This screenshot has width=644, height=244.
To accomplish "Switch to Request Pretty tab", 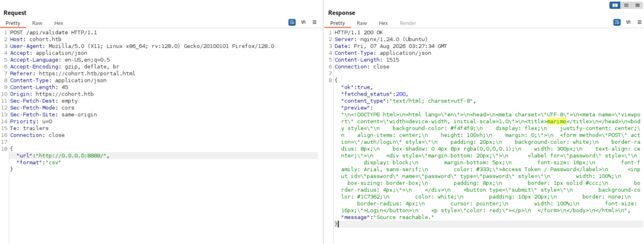I will [13, 23].
